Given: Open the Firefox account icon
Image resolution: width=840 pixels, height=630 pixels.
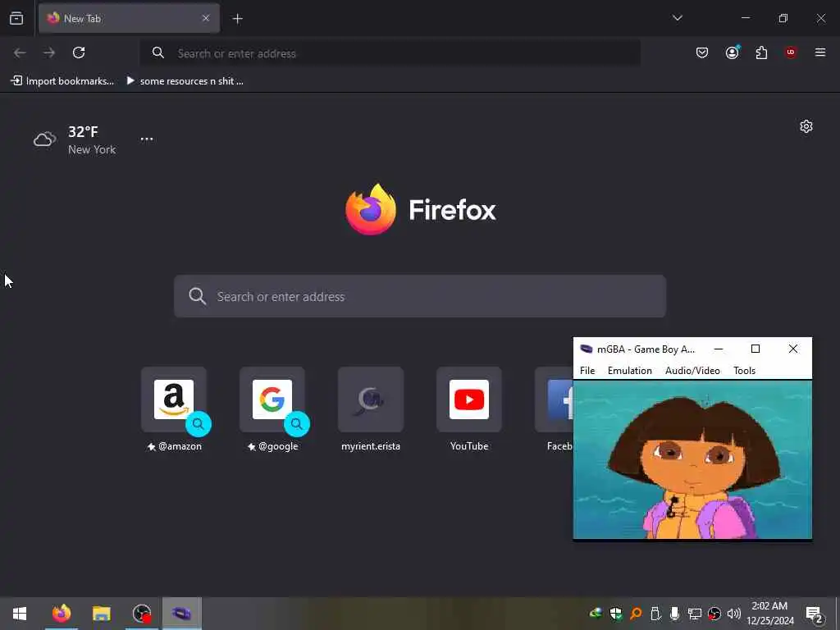Looking at the screenshot, I should click(x=732, y=52).
